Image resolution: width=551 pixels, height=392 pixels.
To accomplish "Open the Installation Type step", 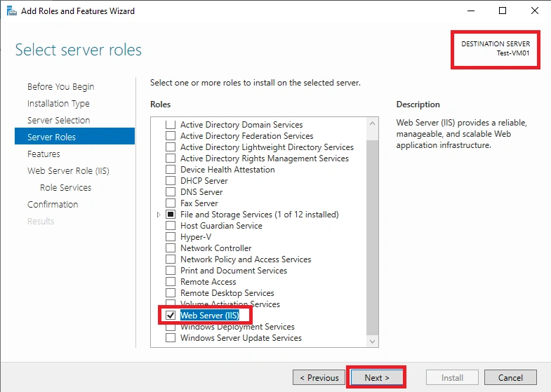I will (x=58, y=104).
